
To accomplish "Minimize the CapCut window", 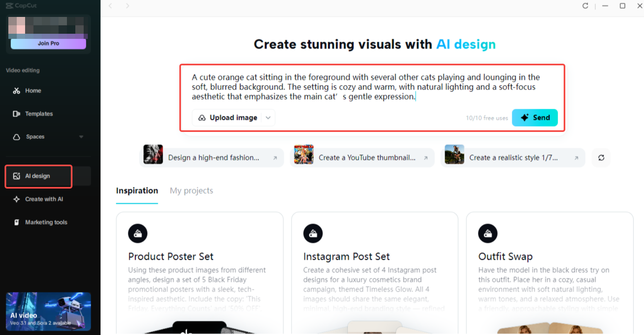I will [605, 6].
